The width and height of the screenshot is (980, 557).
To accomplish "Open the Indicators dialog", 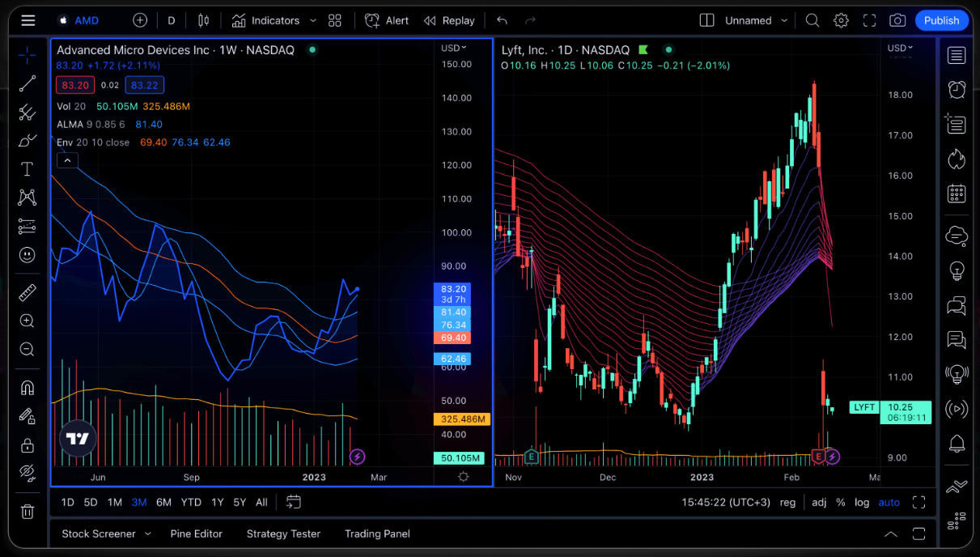I will click(x=265, y=20).
